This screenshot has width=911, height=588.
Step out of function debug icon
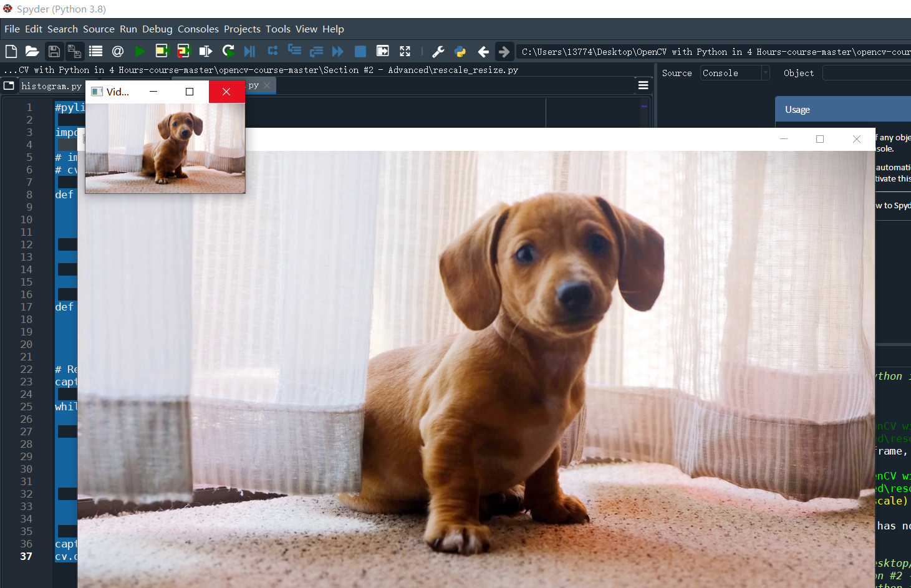(x=316, y=51)
